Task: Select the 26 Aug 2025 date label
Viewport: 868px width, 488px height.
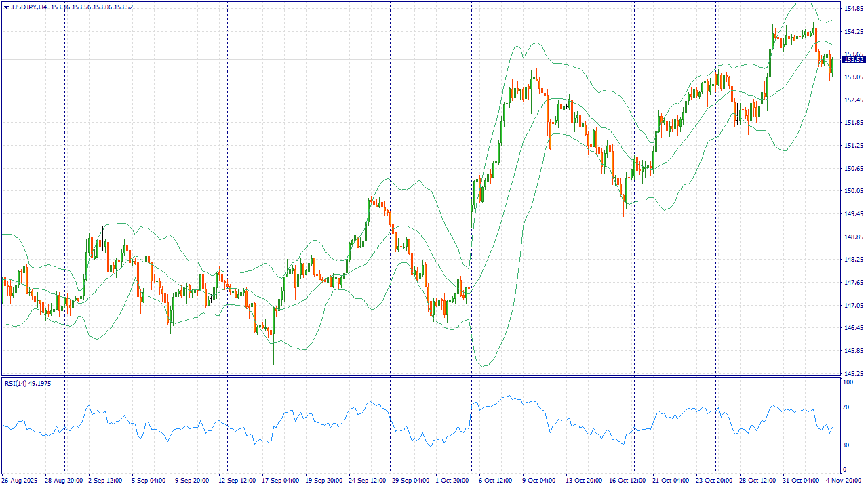Action: [x=21, y=481]
